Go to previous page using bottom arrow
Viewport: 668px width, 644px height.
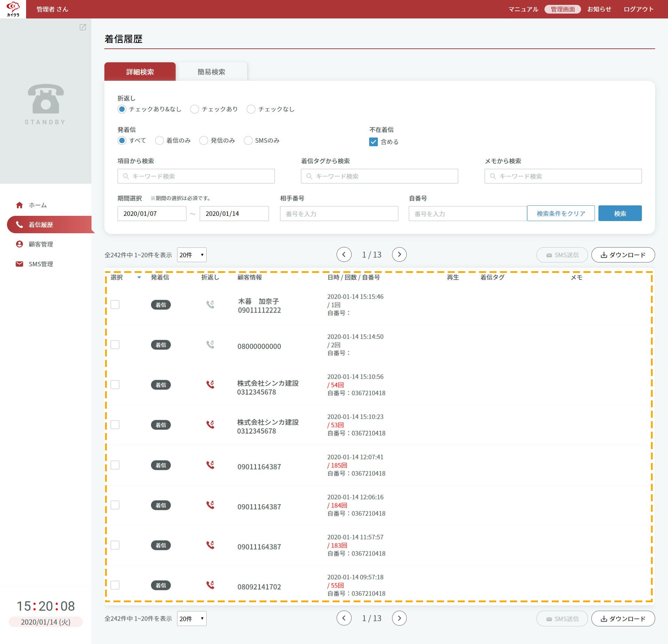(344, 618)
